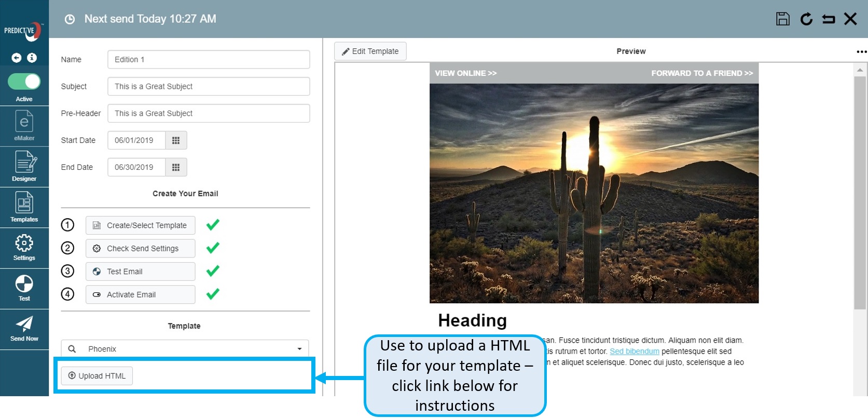Click into the Subject input field

click(x=209, y=86)
